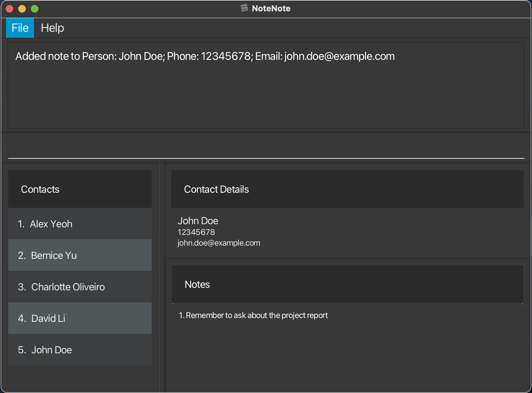The width and height of the screenshot is (532, 393).
Task: Click the NoteNote app icon in title bar
Action: pyautogui.click(x=244, y=8)
